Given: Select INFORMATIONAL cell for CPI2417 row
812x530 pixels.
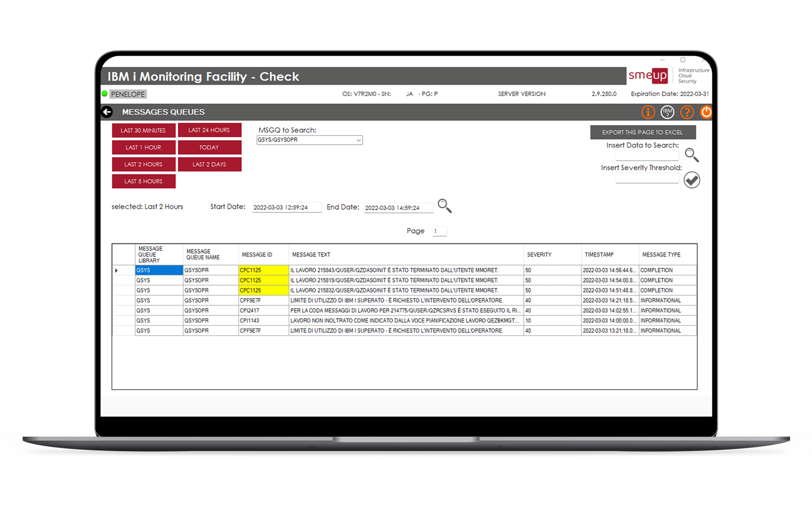Looking at the screenshot, I should point(668,311).
